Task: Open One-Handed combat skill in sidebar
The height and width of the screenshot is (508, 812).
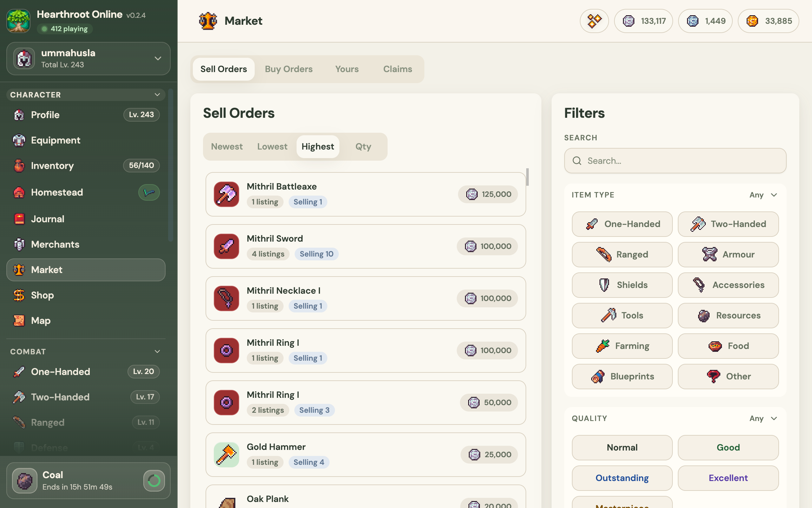Action: coord(86,371)
